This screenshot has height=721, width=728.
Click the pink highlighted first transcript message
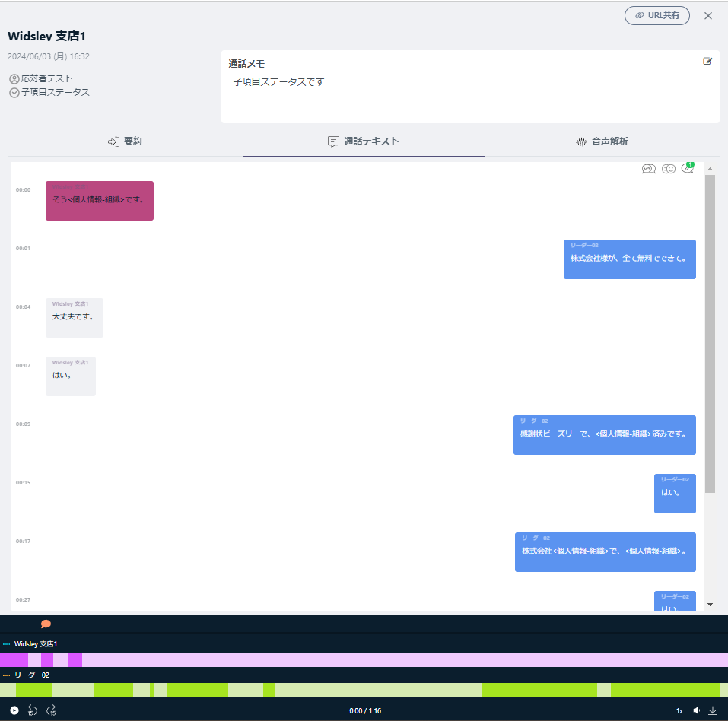coord(100,201)
